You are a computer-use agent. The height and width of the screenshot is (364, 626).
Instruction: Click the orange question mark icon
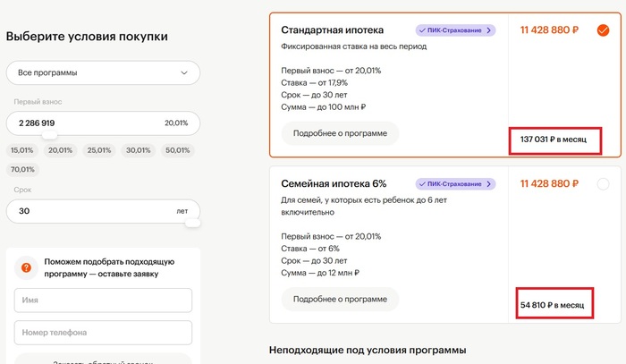coord(26,267)
